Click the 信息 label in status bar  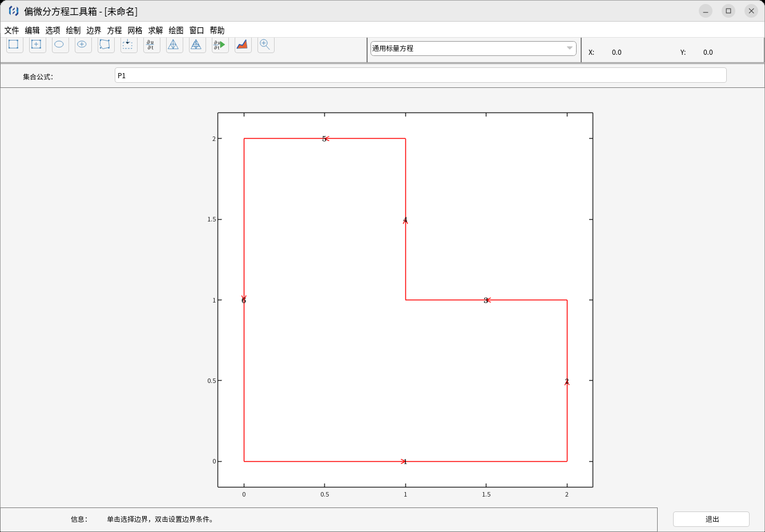coord(79,519)
